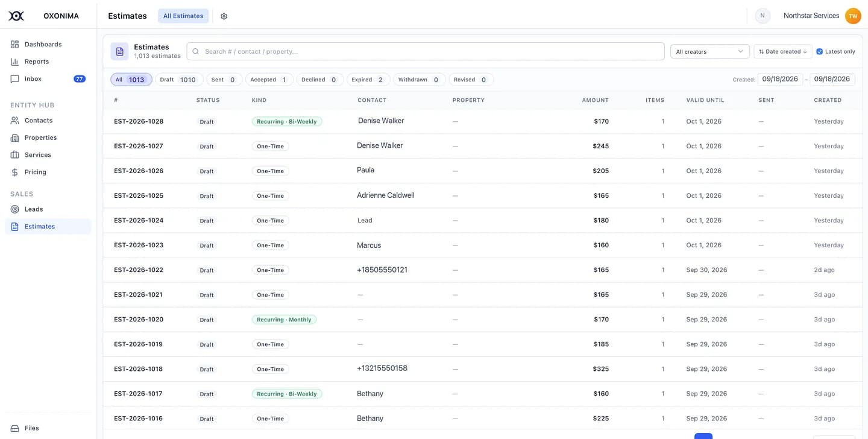Click the Estimates document icon in the header panel
Screen dimensions: 868x439
tap(119, 51)
